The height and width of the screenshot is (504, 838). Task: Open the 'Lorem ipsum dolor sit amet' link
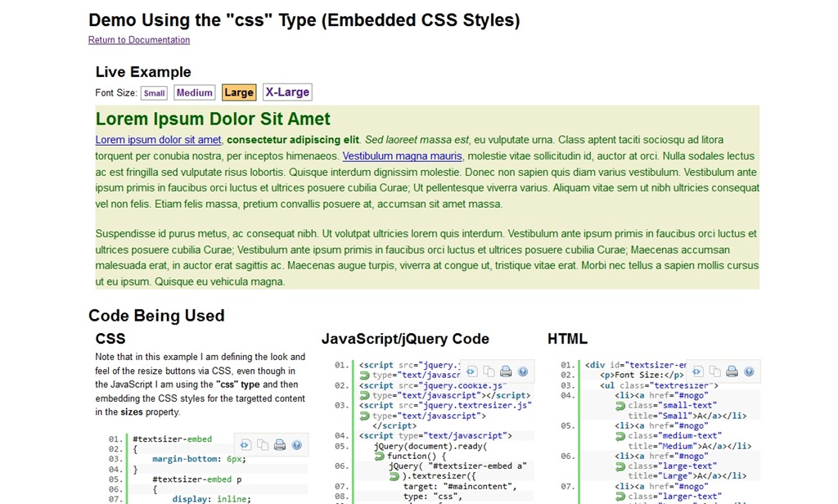[x=158, y=139]
